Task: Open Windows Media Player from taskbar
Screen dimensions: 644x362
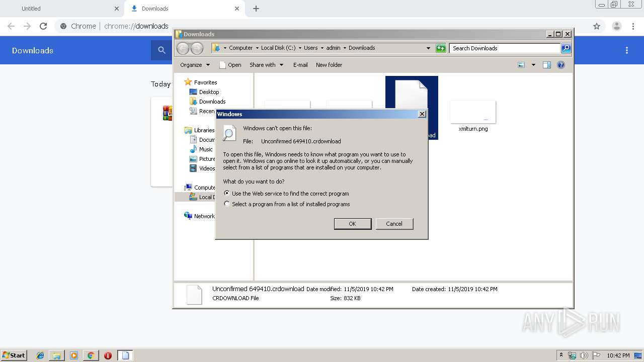Action: 74,355
